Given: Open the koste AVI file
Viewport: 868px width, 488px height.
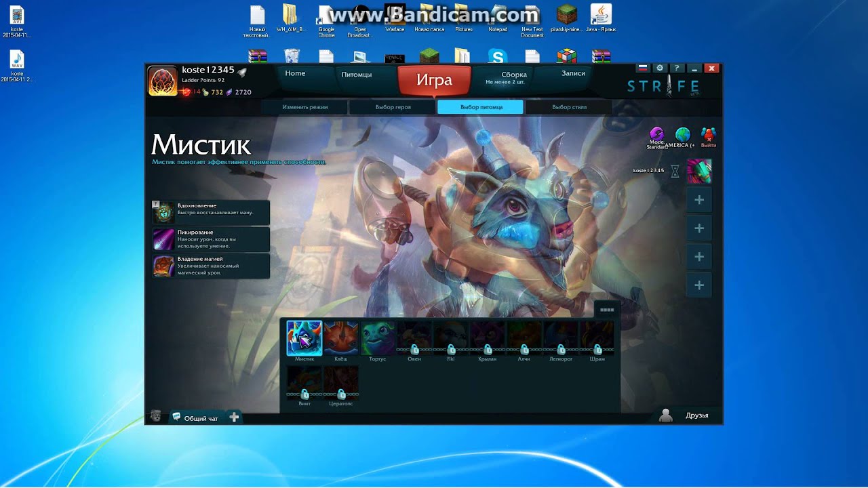Looking at the screenshot, I should point(17,22).
